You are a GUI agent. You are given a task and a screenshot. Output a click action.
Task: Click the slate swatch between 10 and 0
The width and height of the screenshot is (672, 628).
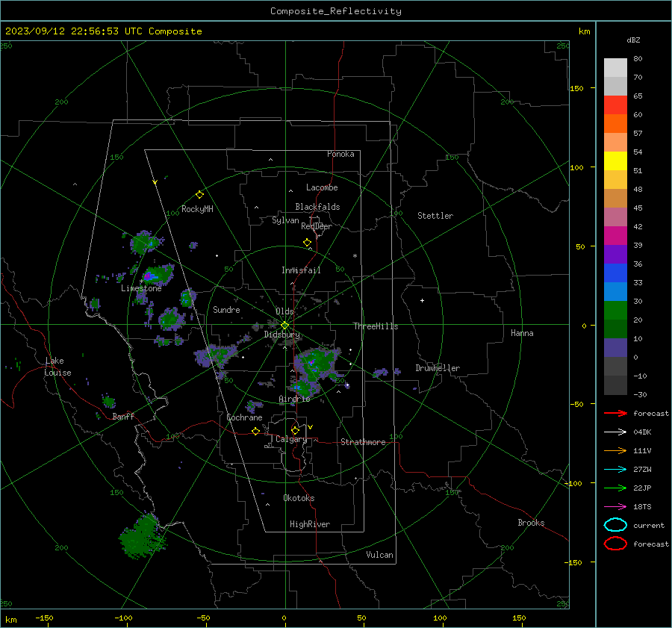(x=615, y=348)
